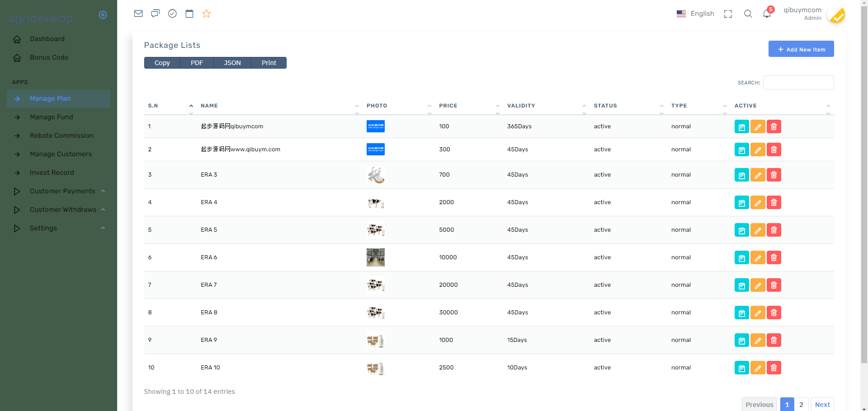Open the calendar icon in top bar
The height and width of the screenshot is (411, 868).
(189, 14)
